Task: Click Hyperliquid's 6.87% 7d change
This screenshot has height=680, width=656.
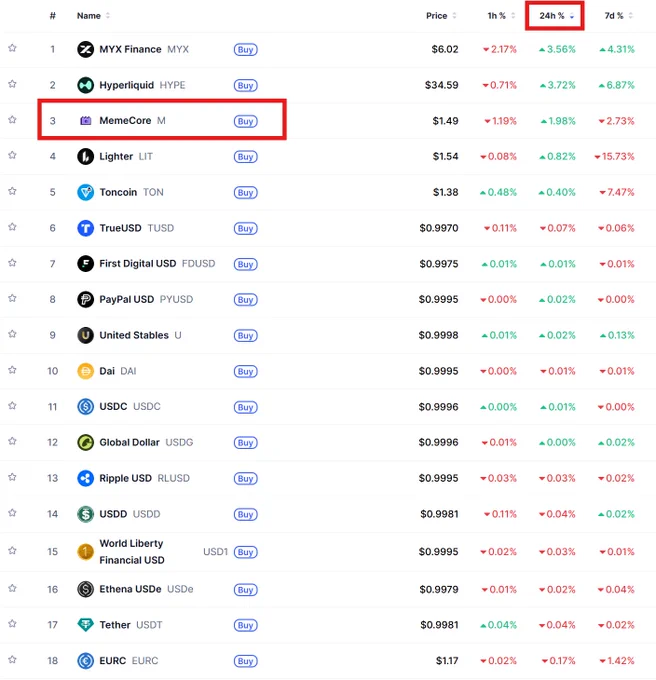Action: pyautogui.click(x=616, y=85)
